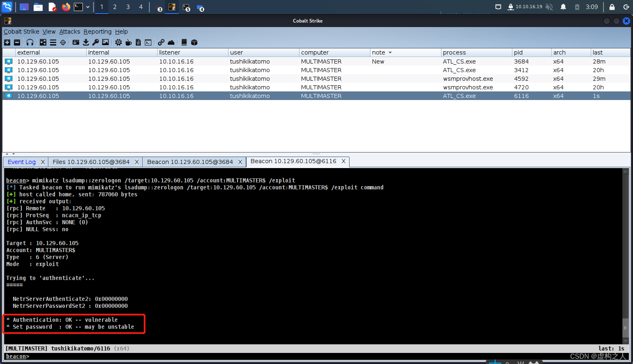Open the Attacks menu
633x364 pixels.
70,32
